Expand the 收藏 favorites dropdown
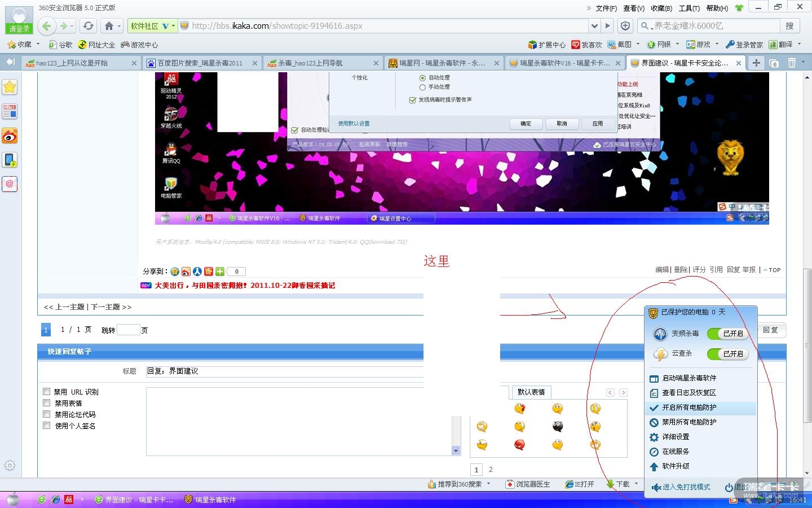 click(38, 44)
